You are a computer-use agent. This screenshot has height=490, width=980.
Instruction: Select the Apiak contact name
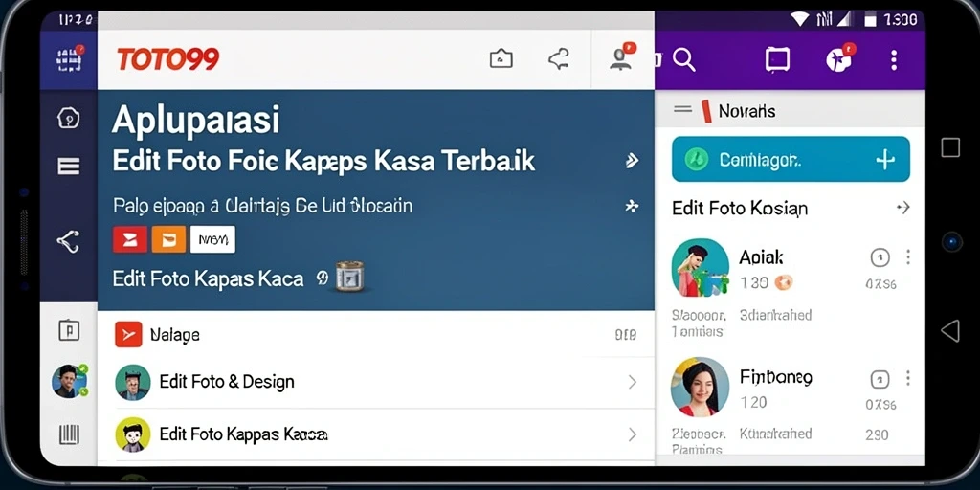coord(761,256)
